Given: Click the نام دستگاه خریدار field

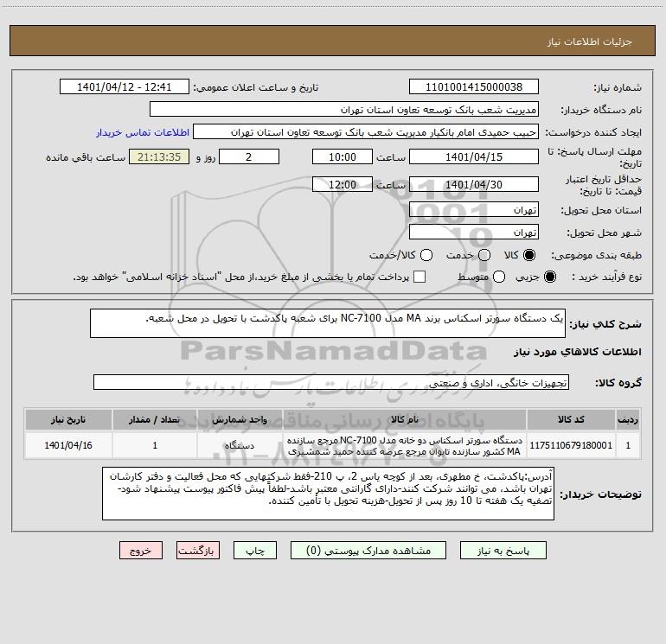Looking at the screenshot, I should click(344, 110).
